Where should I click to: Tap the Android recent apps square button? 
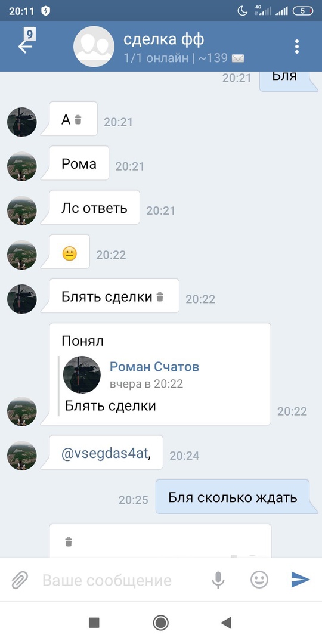94,623
